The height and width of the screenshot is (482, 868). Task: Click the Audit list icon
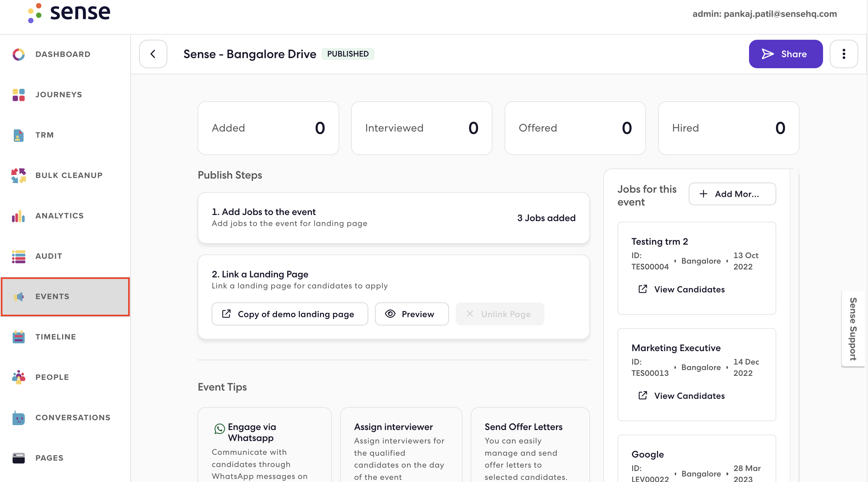coord(19,256)
